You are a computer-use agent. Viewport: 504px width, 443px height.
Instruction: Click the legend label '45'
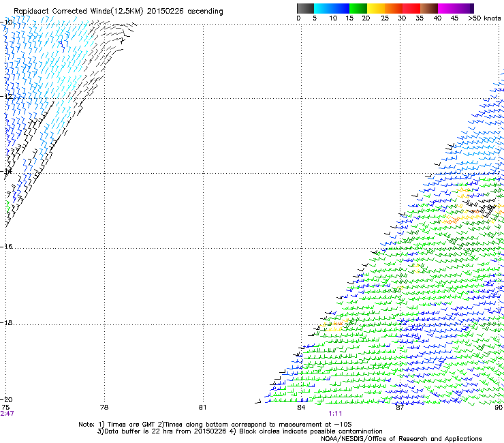click(454, 18)
